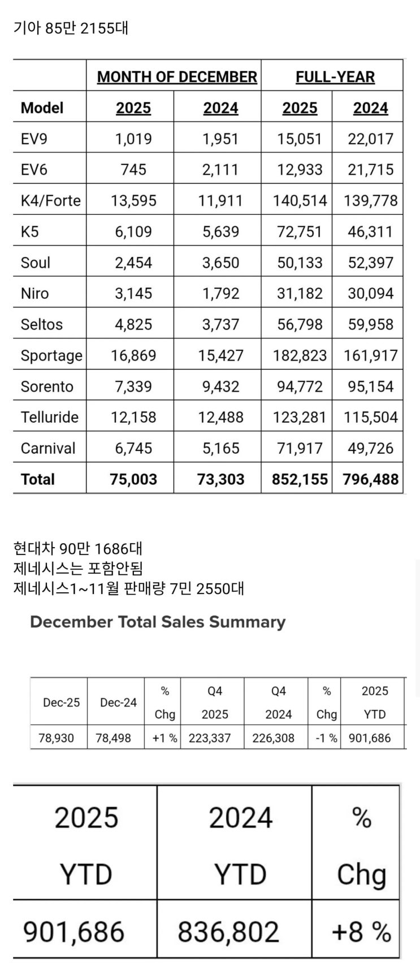Click the MONTH OF DECEMBER column header
Image resolution: width=420 pixels, height=980 pixels.
(177, 77)
